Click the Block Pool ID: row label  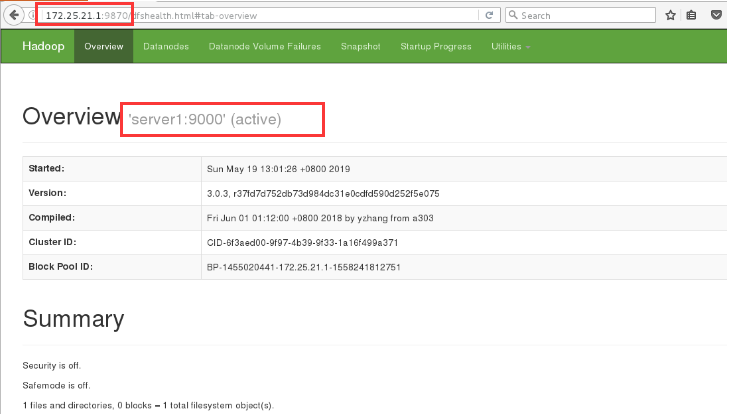[60, 267]
